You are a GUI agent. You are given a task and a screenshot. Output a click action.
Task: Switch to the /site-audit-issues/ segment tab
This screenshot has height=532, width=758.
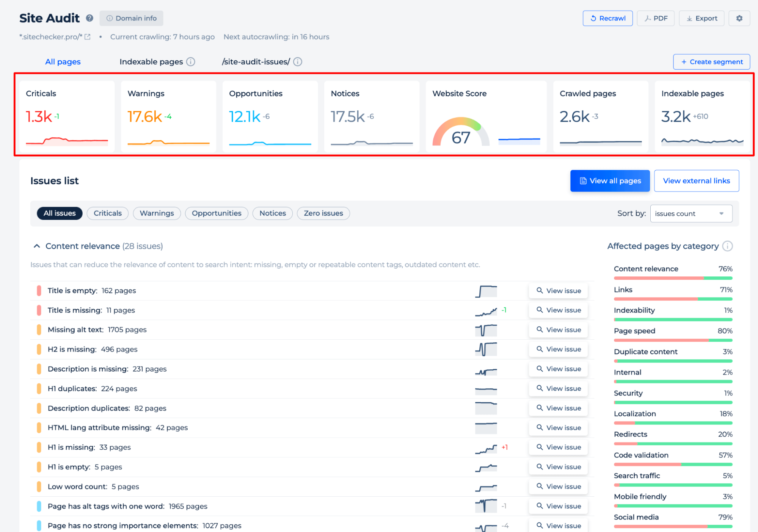click(256, 62)
